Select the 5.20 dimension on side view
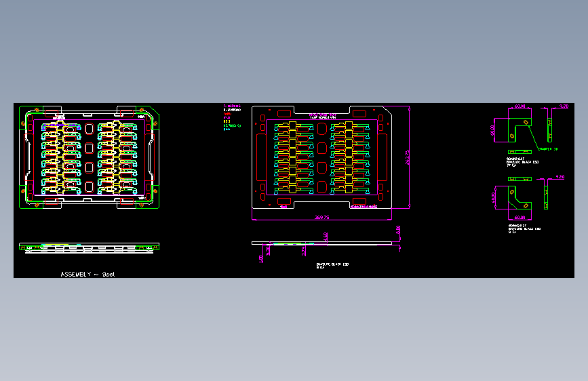The image size is (588, 381). pyautogui.click(x=267, y=250)
